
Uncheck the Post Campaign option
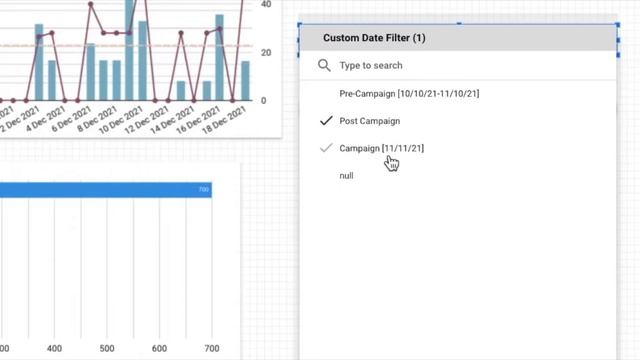click(x=369, y=121)
